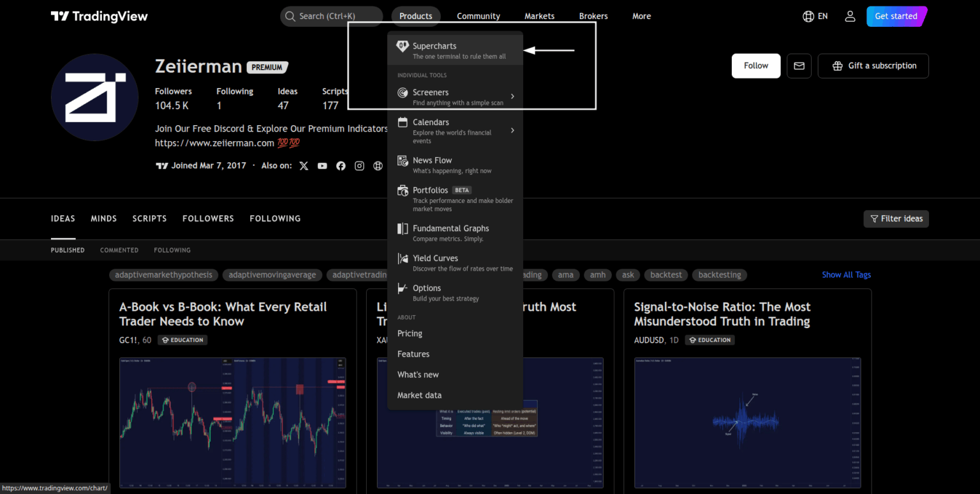Open the Products menu

point(415,16)
